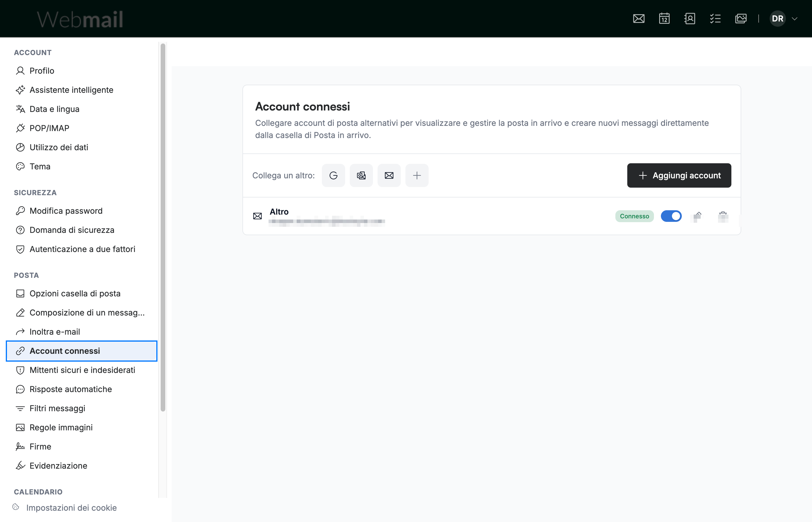
Task: Open Impostazioni dei cookie
Action: (x=65, y=508)
